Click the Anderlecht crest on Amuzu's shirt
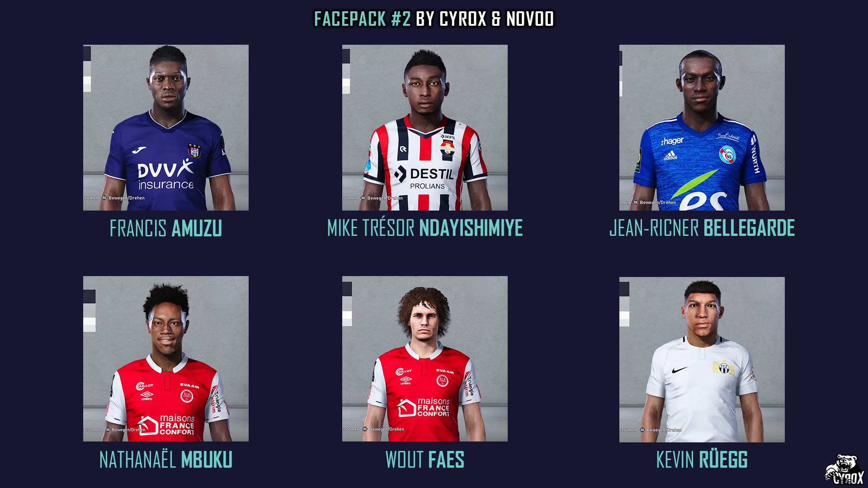Viewport: 868px width, 488px height. pos(194,151)
